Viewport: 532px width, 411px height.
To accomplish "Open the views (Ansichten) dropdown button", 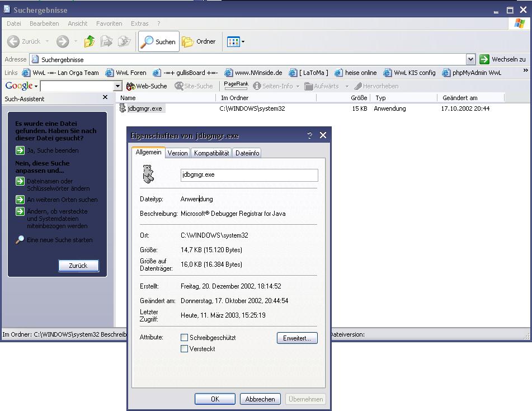I will pos(236,41).
